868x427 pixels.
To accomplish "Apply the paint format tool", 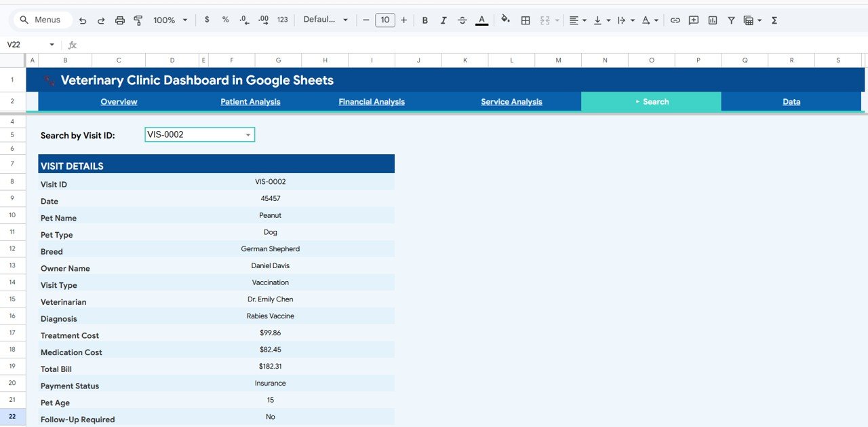I will coord(138,20).
